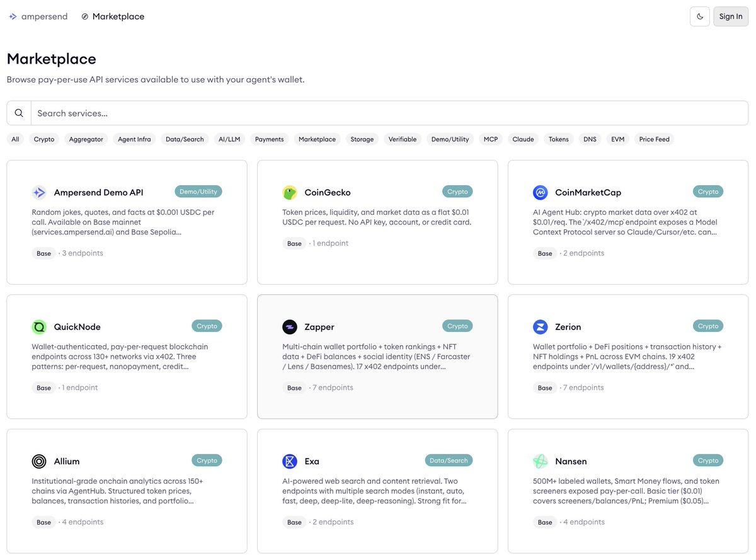756x560 pixels.
Task: Click the QuickNode logo icon
Action: click(39, 327)
